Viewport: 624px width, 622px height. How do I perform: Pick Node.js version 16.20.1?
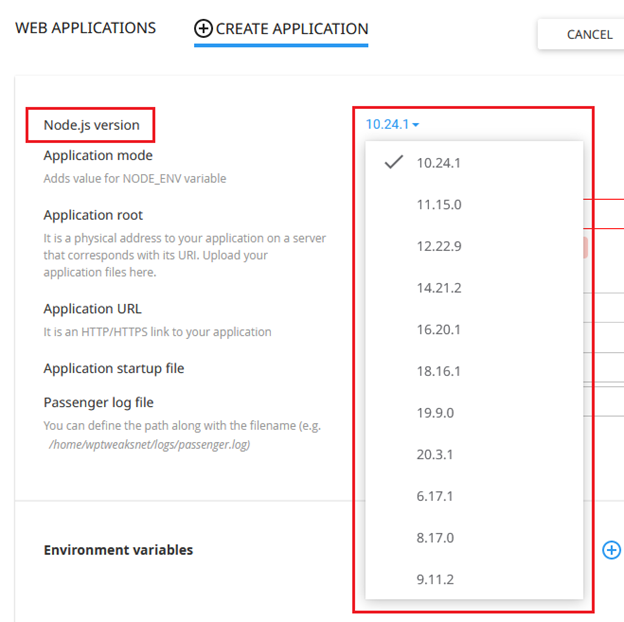[474, 330]
